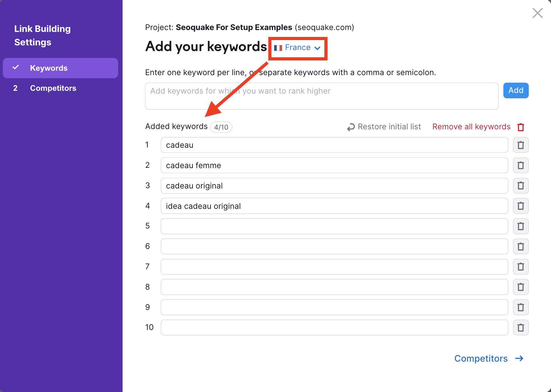Click the trash icon on row 10
The width and height of the screenshot is (551, 392).
point(521,328)
